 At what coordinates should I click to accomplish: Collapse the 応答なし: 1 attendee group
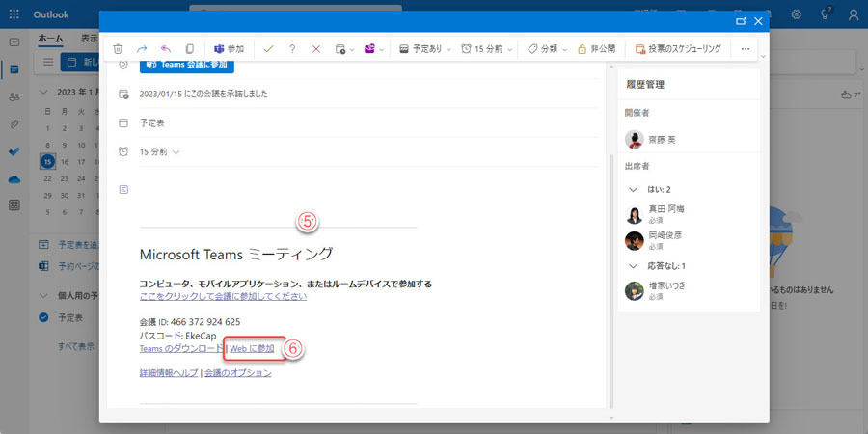634,266
